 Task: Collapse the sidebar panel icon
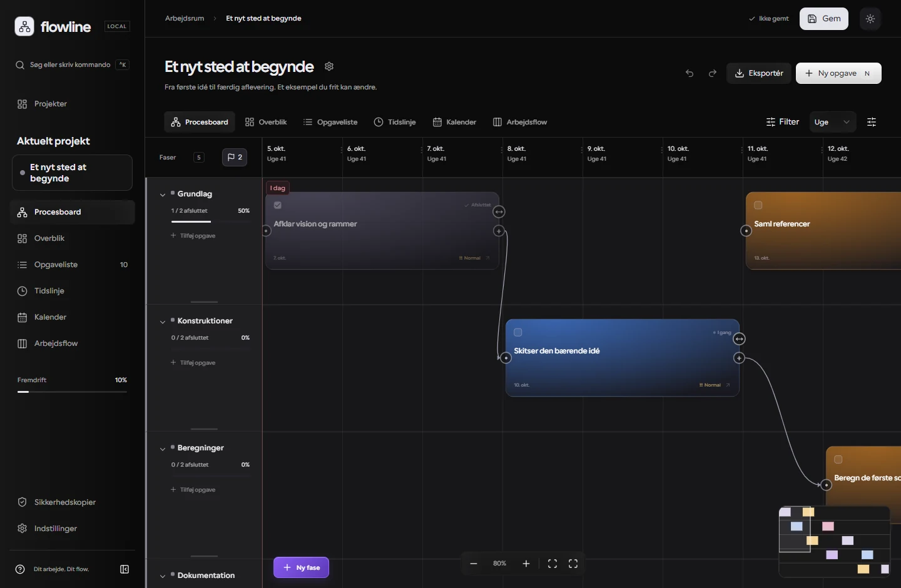[x=125, y=569]
